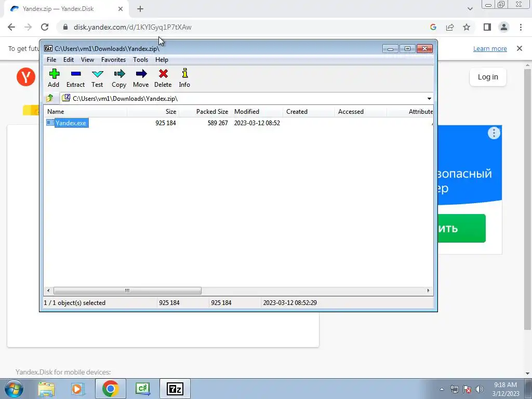This screenshot has height=399, width=532.
Task: Open the 7-Zip File menu
Action: [51, 60]
